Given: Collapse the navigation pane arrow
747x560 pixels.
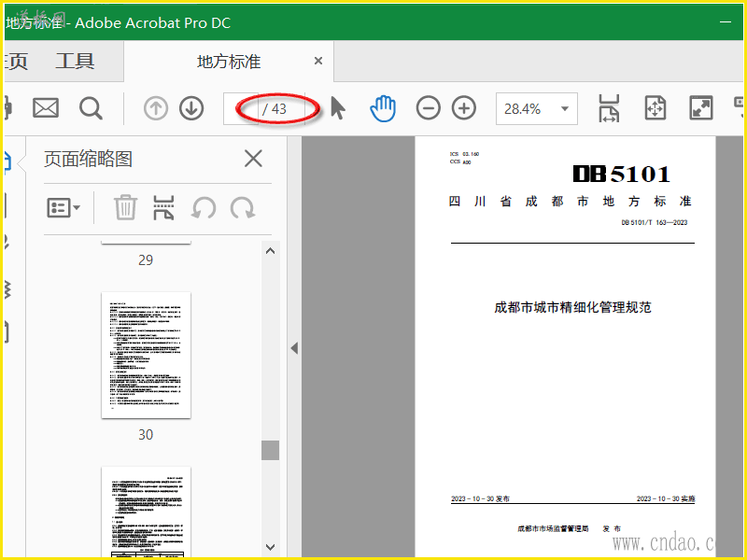Looking at the screenshot, I should click(294, 348).
